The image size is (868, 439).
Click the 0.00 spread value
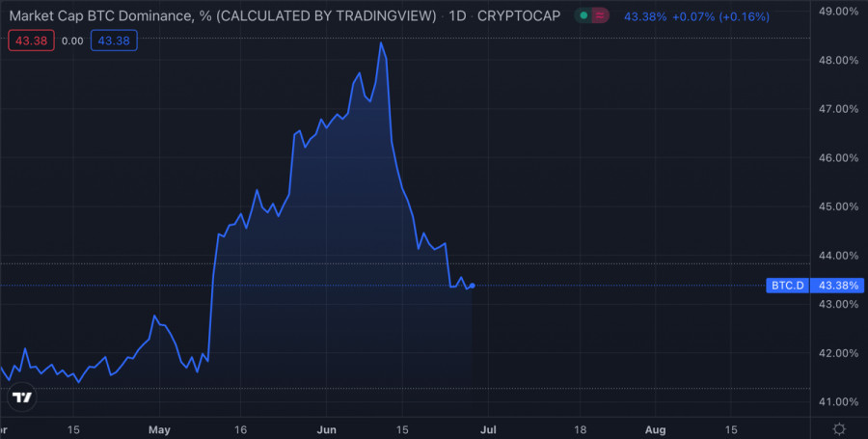pos(72,41)
